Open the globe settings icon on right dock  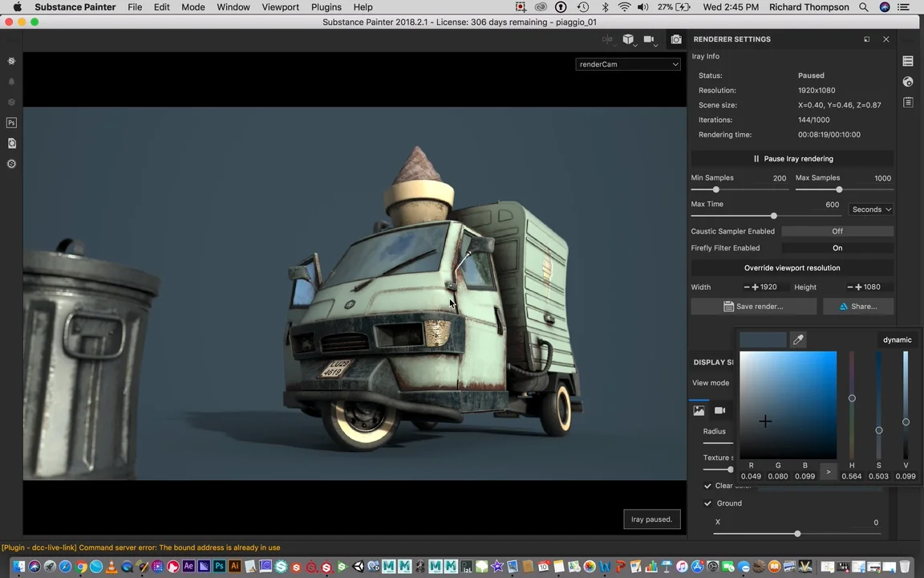tap(907, 82)
